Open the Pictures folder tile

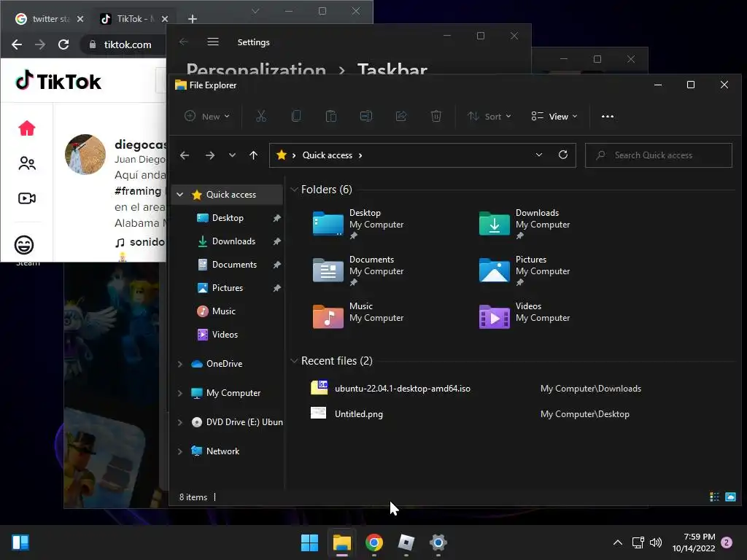[x=525, y=271]
